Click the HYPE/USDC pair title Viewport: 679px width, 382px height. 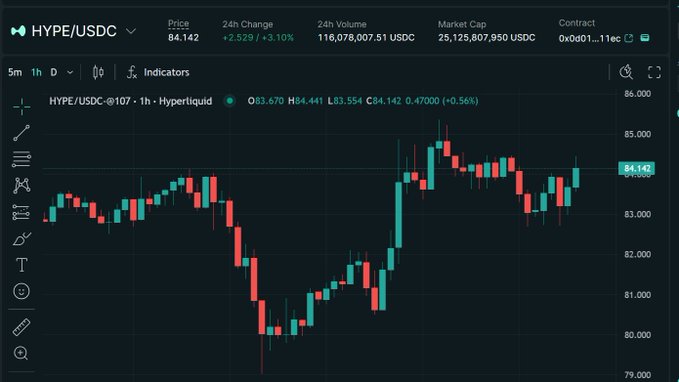74,31
